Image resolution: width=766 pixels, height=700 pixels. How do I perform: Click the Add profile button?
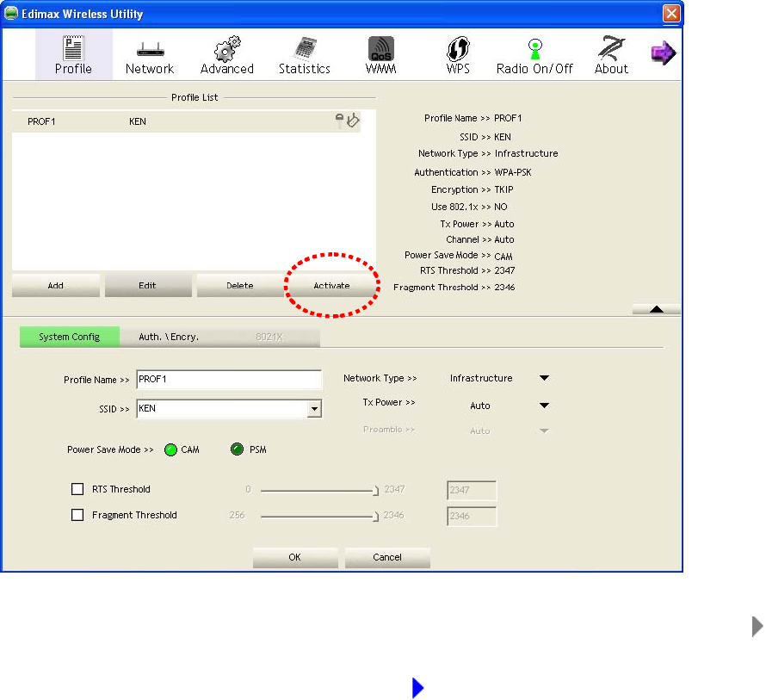click(x=56, y=286)
